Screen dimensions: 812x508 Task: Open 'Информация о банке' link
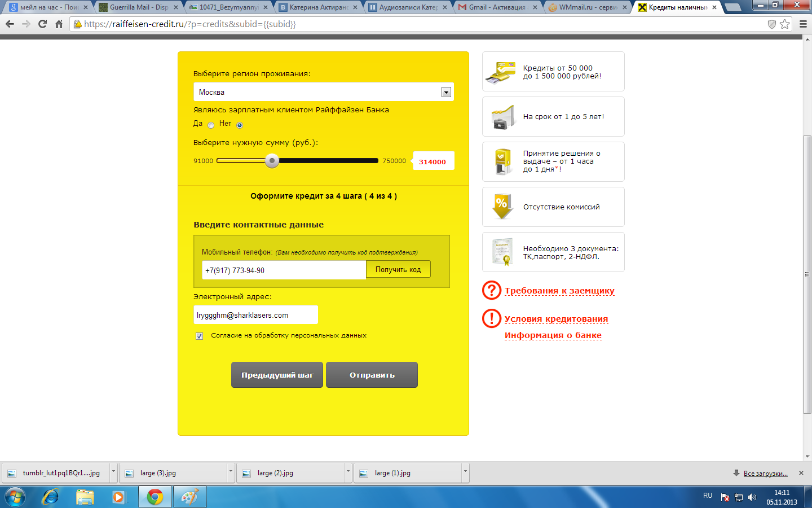553,335
